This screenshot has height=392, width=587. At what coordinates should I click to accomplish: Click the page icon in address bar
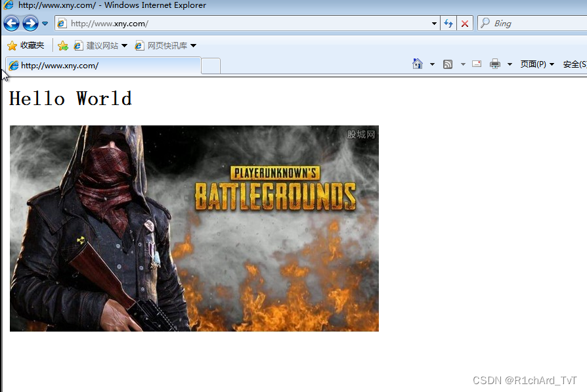point(62,24)
